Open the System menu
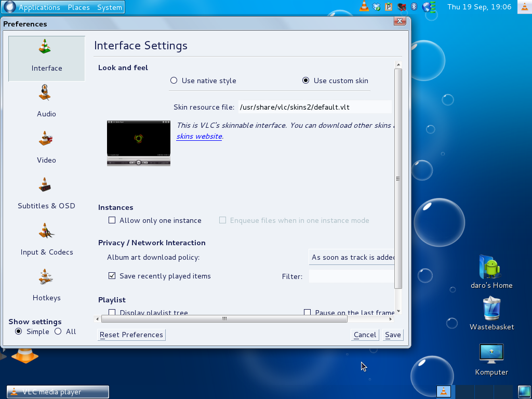This screenshot has height=399, width=532. coord(110,7)
